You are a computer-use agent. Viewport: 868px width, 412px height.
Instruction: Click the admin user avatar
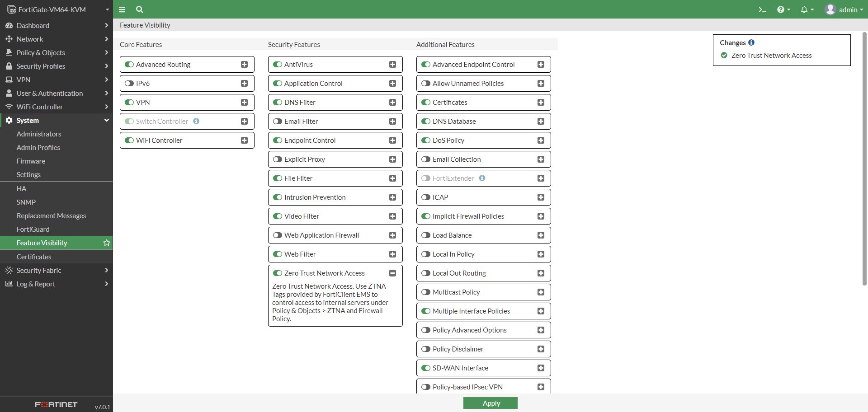tap(830, 9)
